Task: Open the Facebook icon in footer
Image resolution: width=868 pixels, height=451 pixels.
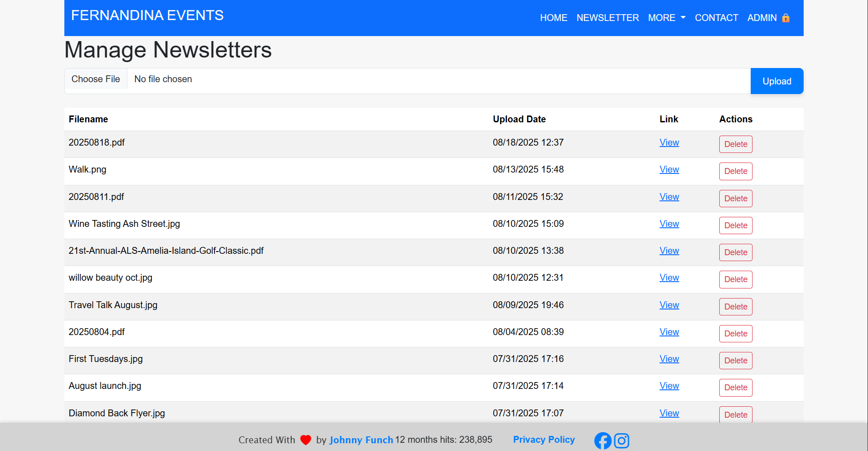Action: tap(602, 441)
